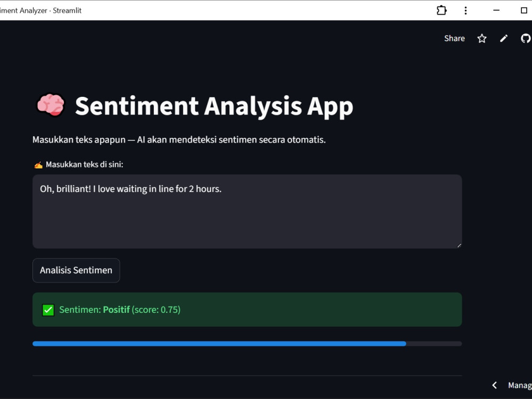Click 'Masukkan teks apapun' description text
Viewport: 532px width, 399px height.
(79, 140)
